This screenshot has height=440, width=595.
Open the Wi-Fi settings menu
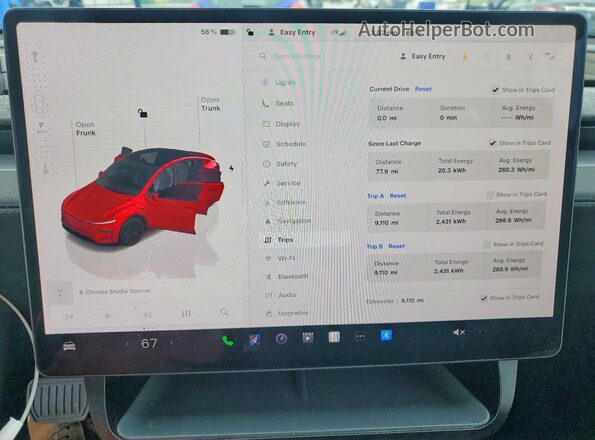click(281, 258)
